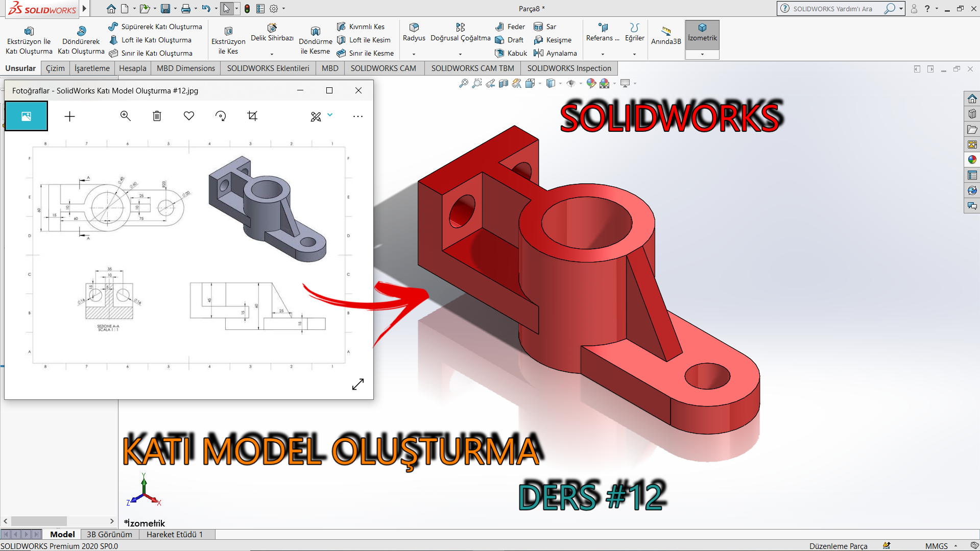Viewport: 980px width, 551px height.
Task: Choose the Kesişme intersect tool
Action: click(553, 40)
